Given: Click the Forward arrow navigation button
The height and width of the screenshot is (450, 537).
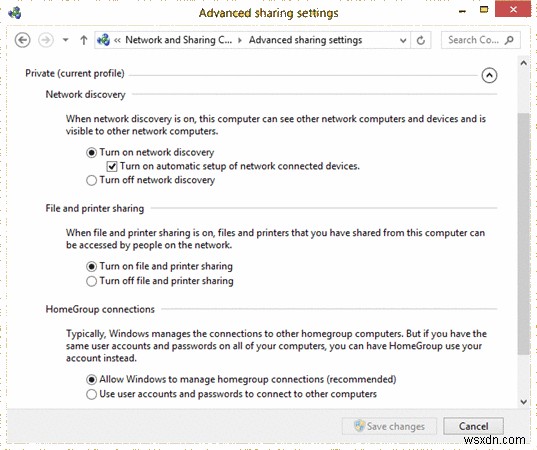Looking at the screenshot, I should coord(46,40).
